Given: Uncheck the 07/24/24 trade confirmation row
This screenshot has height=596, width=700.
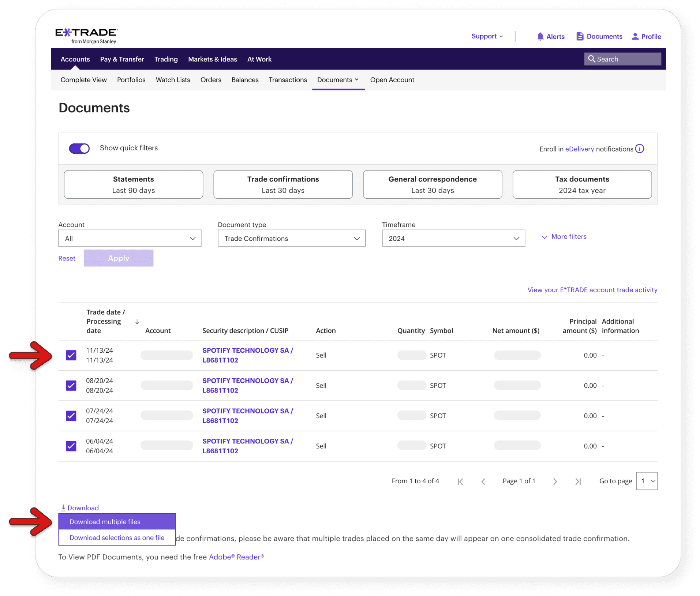Looking at the screenshot, I should click(71, 416).
